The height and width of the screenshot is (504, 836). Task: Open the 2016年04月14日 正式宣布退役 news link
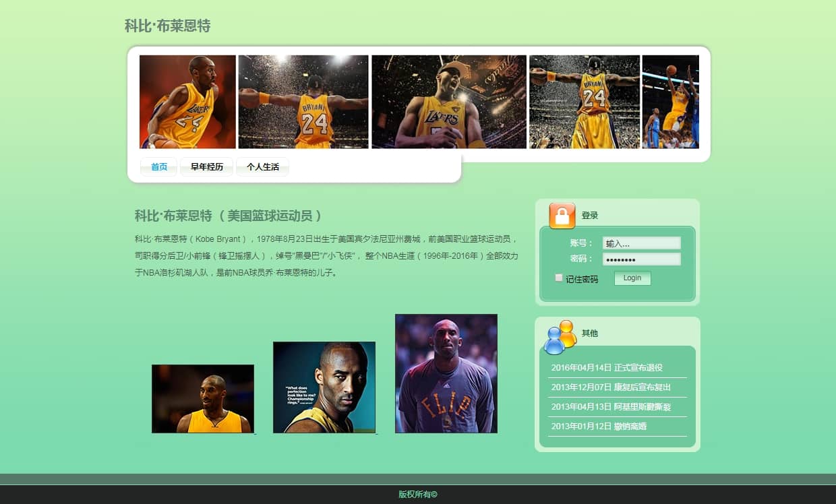tap(607, 368)
